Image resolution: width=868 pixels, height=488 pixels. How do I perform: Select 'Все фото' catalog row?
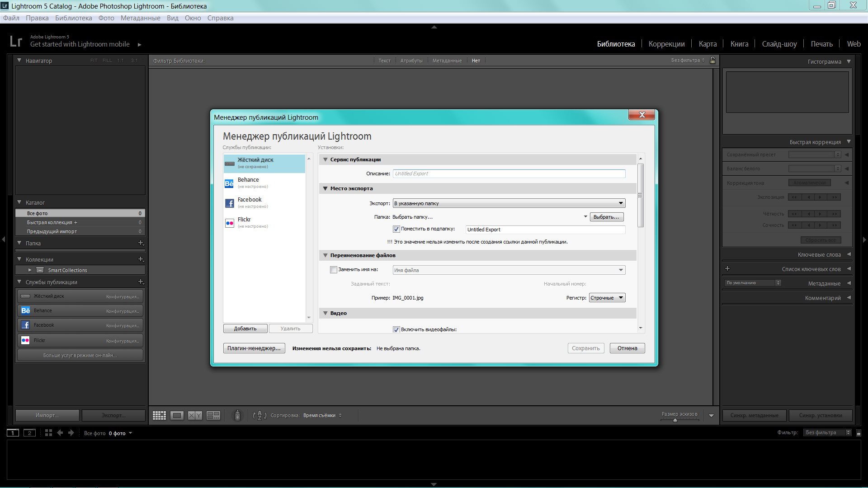point(80,213)
